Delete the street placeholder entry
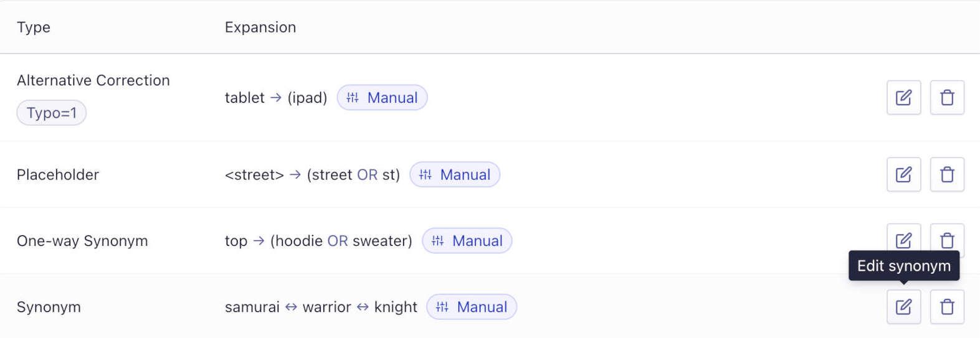 [947, 174]
